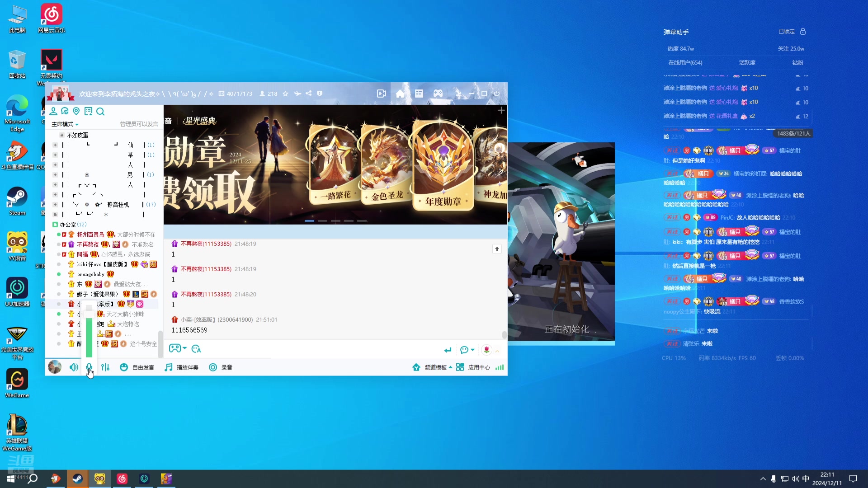Click the 播放伴奏 button
Screen dimensions: 868x488
(182, 367)
